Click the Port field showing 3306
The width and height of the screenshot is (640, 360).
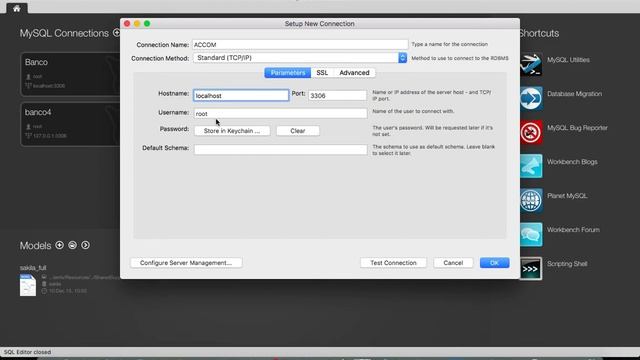click(337, 96)
